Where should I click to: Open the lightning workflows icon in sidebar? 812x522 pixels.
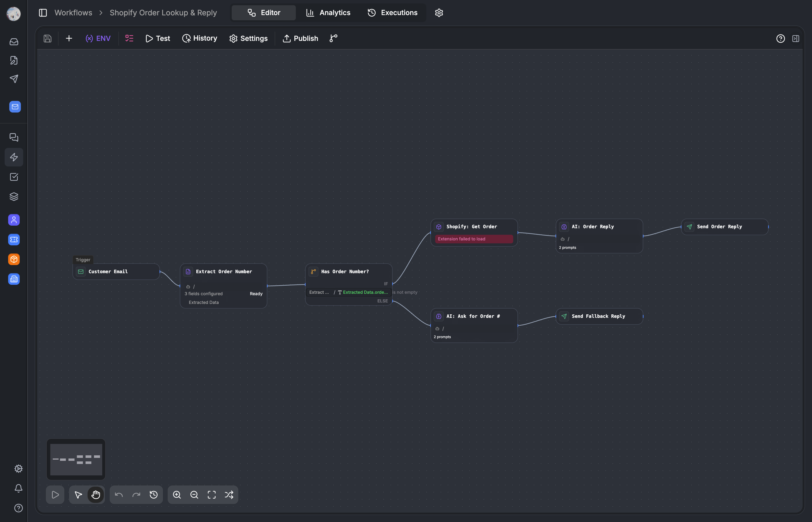14,157
